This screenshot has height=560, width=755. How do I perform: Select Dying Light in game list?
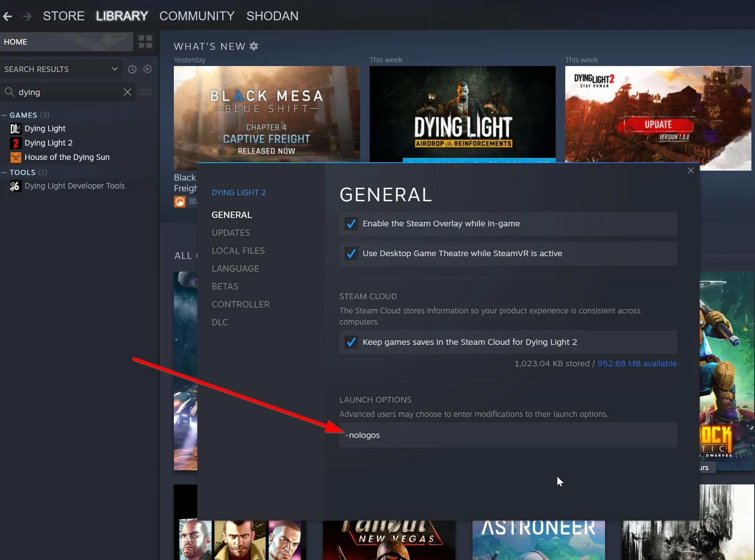click(45, 128)
